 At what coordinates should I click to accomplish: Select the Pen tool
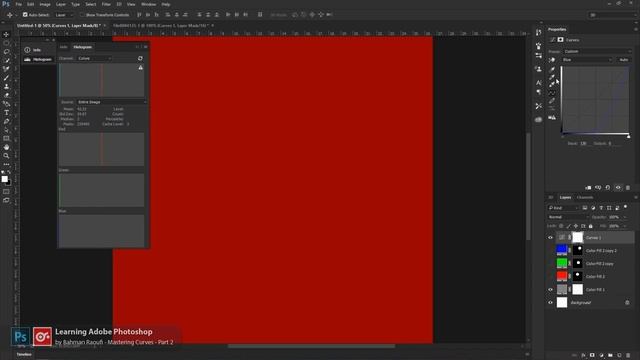(6, 121)
